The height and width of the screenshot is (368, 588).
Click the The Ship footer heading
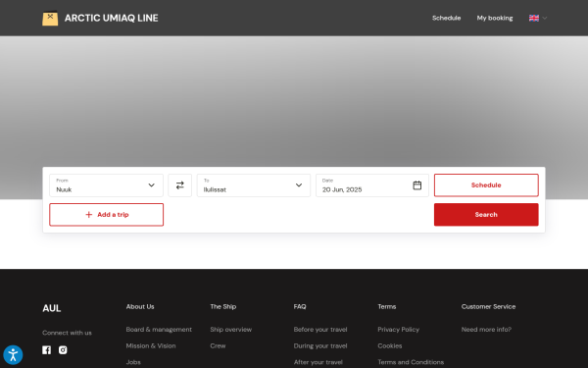tap(223, 307)
